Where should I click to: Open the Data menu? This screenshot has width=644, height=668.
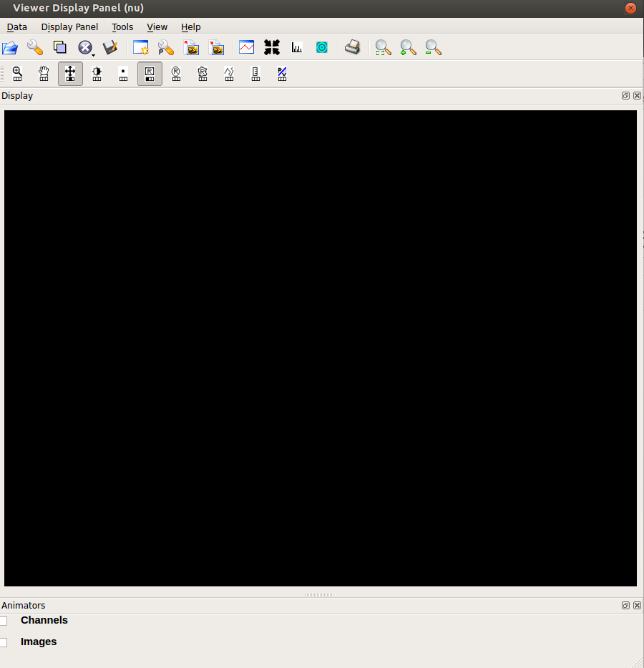(17, 26)
